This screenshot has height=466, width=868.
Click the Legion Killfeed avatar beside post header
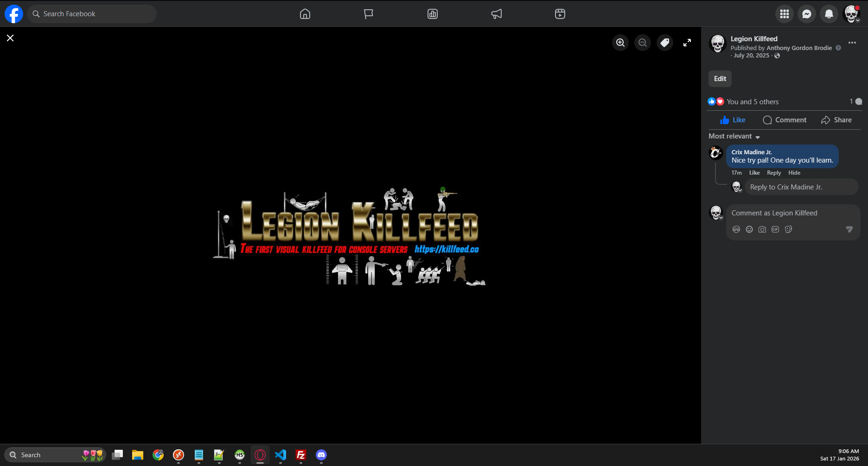(718, 44)
